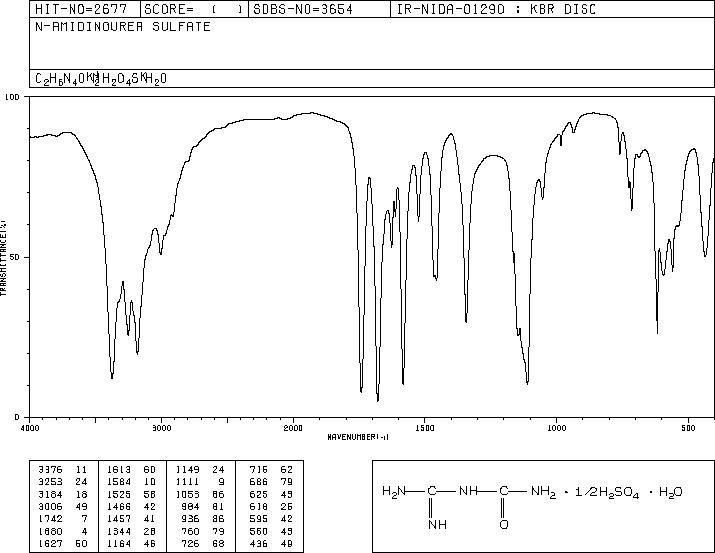Click the 3376 peak table entry
This screenshot has width=715, height=553.
pyautogui.click(x=63, y=469)
